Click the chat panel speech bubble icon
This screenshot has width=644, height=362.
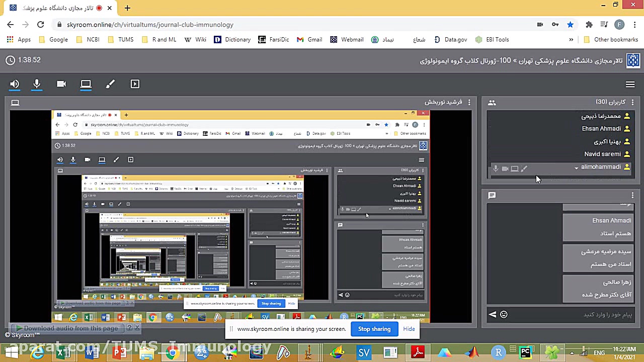tap(492, 195)
